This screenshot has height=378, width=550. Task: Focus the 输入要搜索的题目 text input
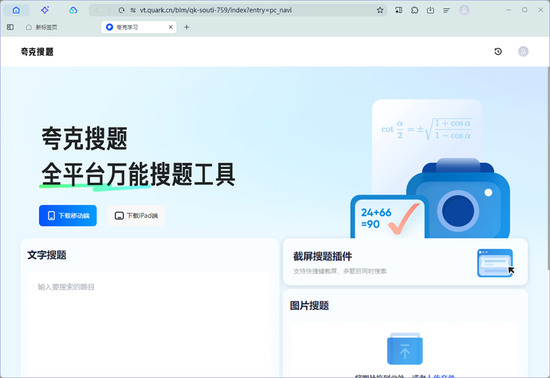click(x=149, y=324)
